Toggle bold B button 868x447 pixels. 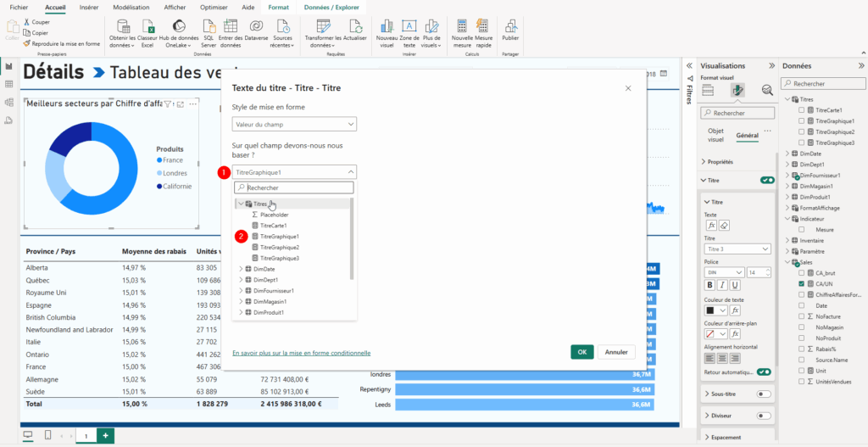pyautogui.click(x=709, y=285)
